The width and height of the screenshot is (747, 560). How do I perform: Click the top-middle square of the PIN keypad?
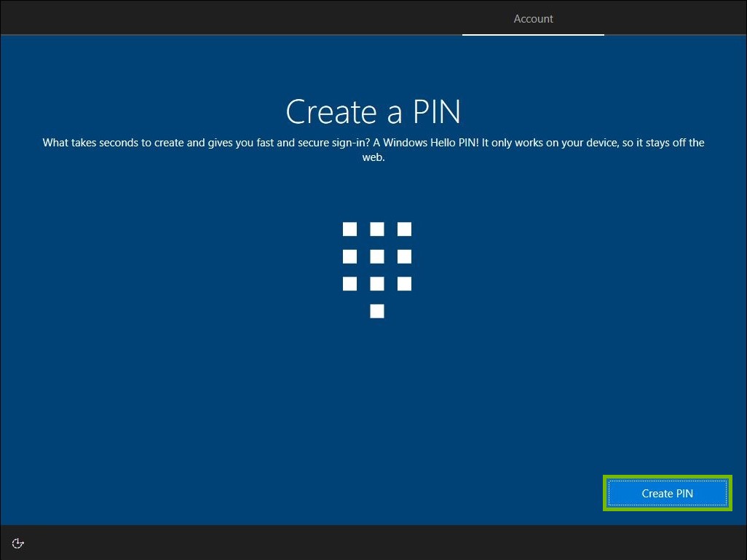(x=376, y=229)
